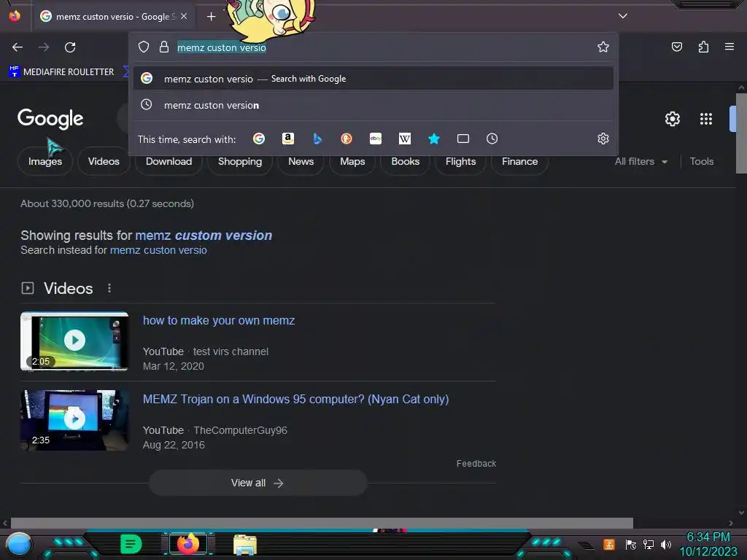The width and height of the screenshot is (747, 560).
Task: Search bookmarks with the blue star icon
Action: [x=433, y=139]
